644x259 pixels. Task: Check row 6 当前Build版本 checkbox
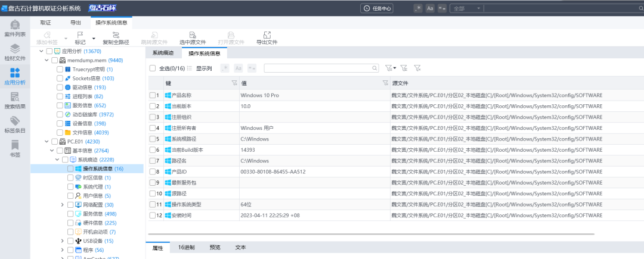point(153,149)
